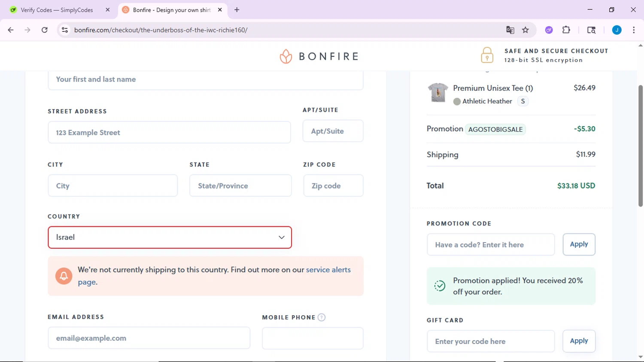Click the $26.49 item price
Screen dimensions: 644x362
point(584,88)
